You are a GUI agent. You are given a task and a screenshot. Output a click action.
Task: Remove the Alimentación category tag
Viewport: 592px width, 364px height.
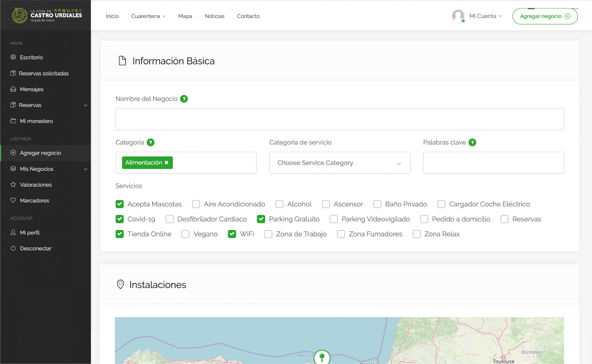pos(166,162)
